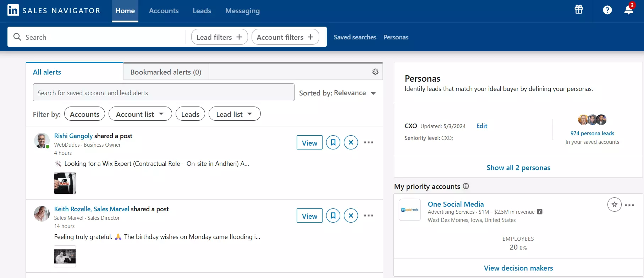
Task: View Keith Rozelle's shared post
Action: click(309, 216)
